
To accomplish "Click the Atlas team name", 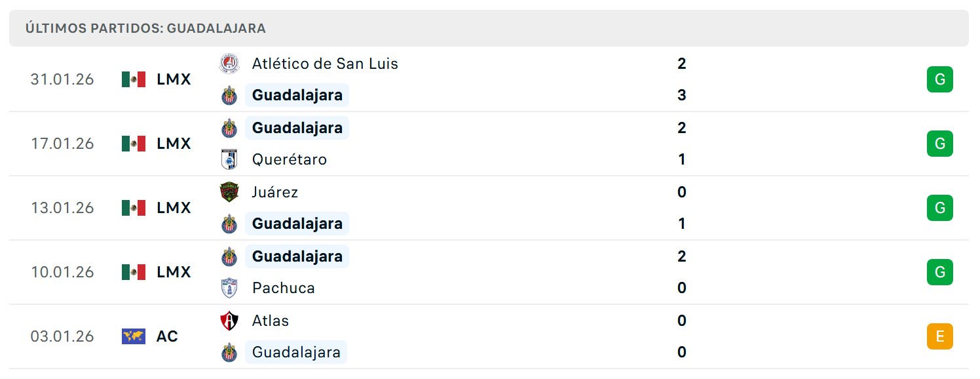I will click(271, 321).
